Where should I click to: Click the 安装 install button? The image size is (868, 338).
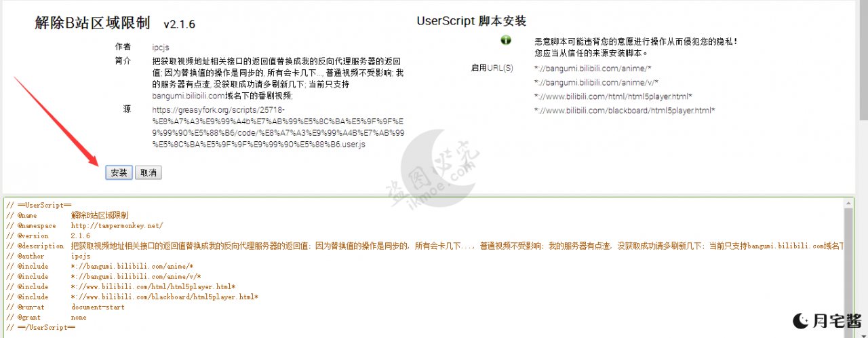(x=119, y=172)
